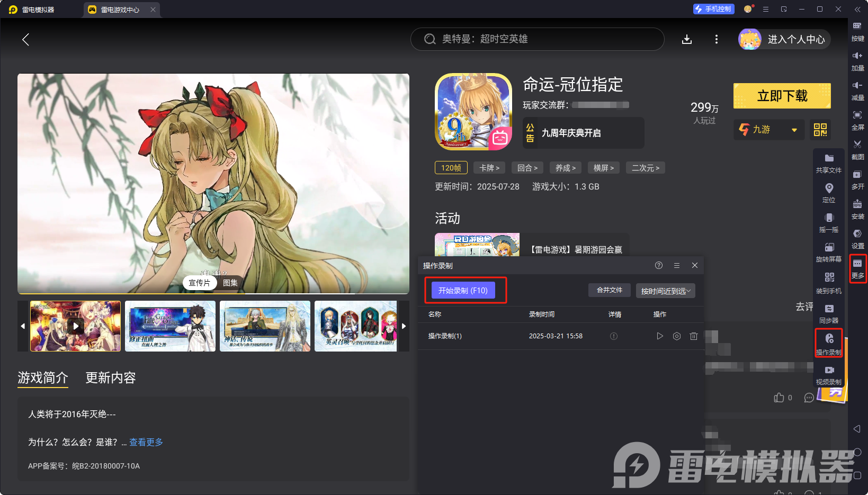Close the 操作录制 panel

point(695,265)
